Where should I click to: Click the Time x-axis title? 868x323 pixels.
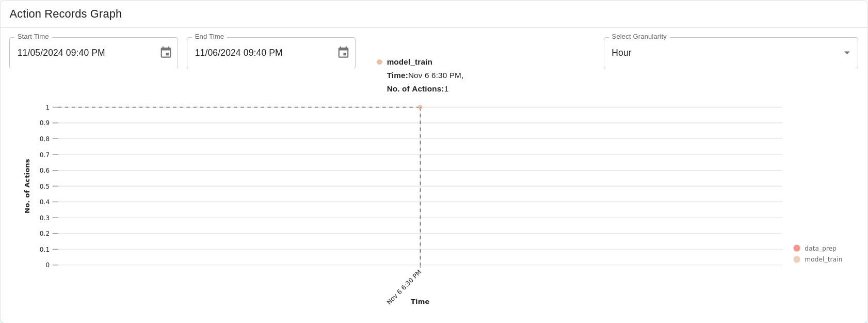(420, 302)
